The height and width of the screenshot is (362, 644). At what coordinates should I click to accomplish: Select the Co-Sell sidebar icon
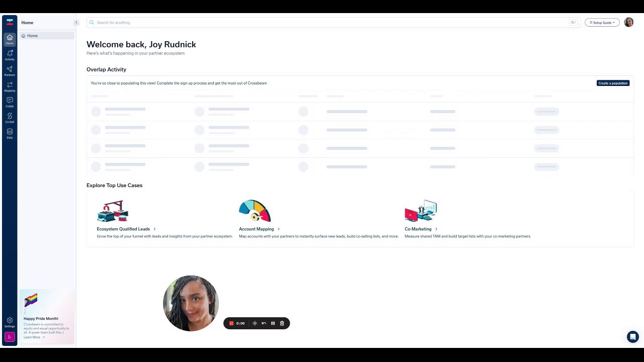(10, 118)
